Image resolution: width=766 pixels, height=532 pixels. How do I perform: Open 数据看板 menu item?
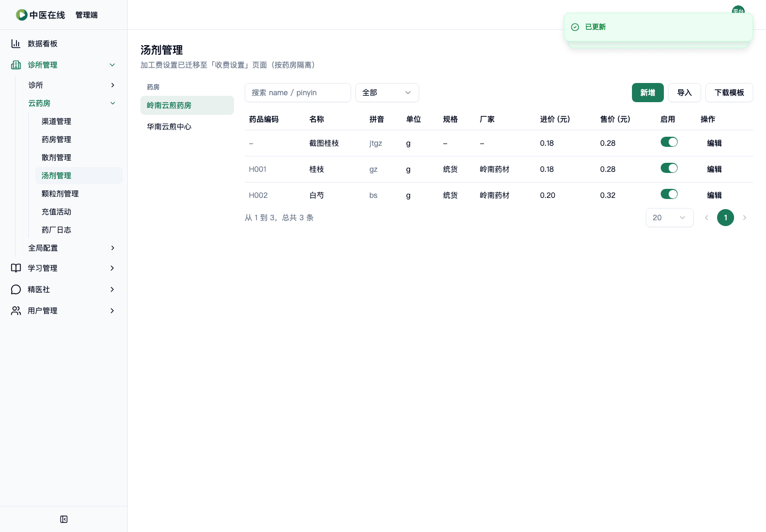point(64,44)
